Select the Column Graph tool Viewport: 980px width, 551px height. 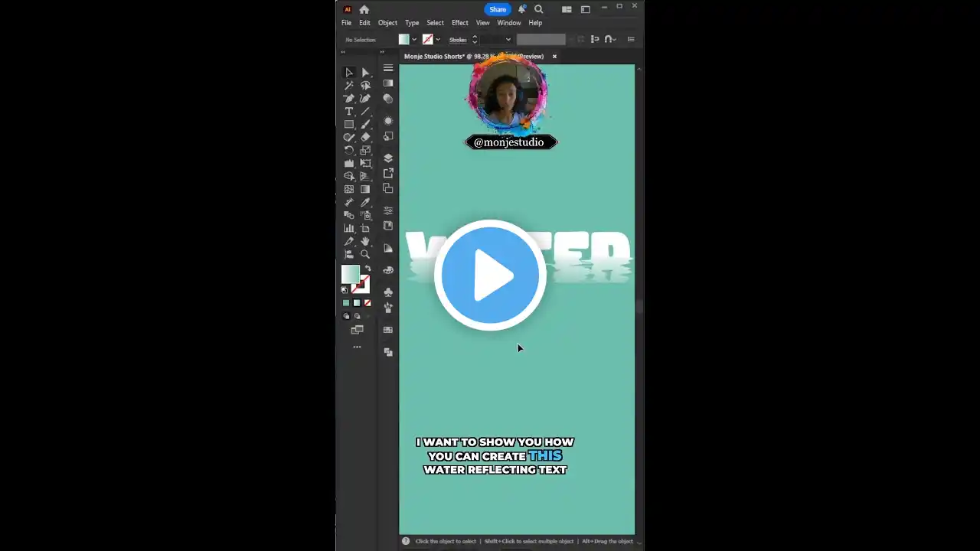349,229
